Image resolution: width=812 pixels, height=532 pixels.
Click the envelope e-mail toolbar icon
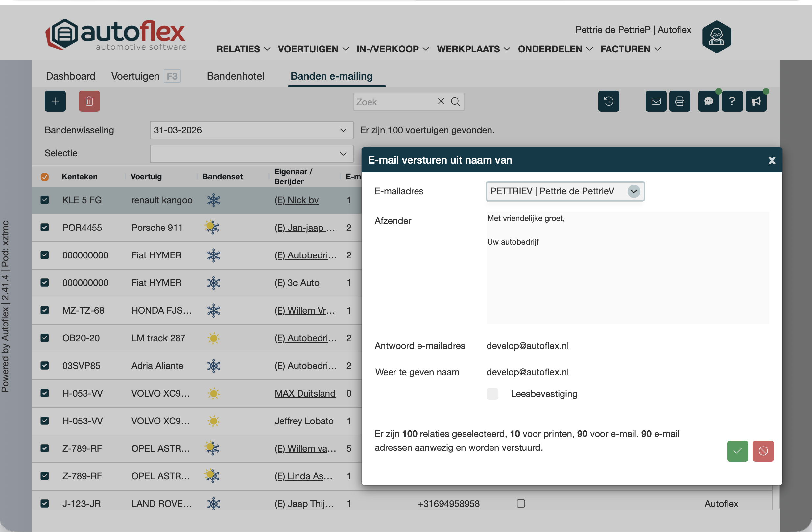656,101
